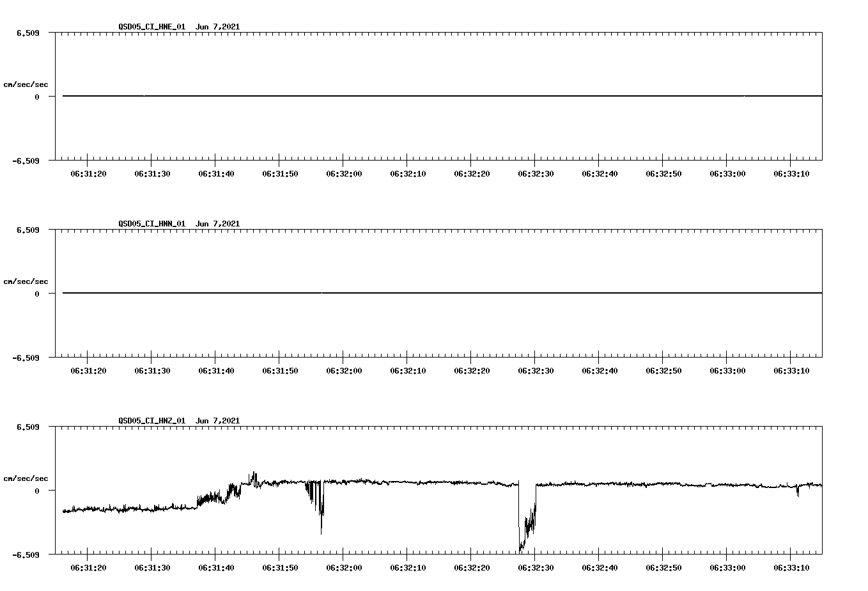
Task: Click 06:32:30 time label under HNE chart
Action: [x=536, y=174]
